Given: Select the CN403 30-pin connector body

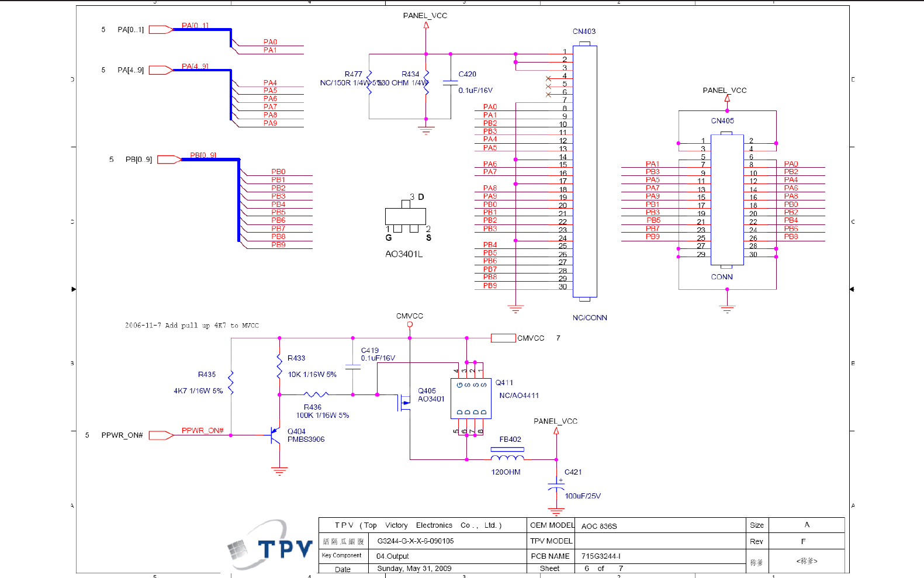Looking at the screenshot, I should point(585,172).
